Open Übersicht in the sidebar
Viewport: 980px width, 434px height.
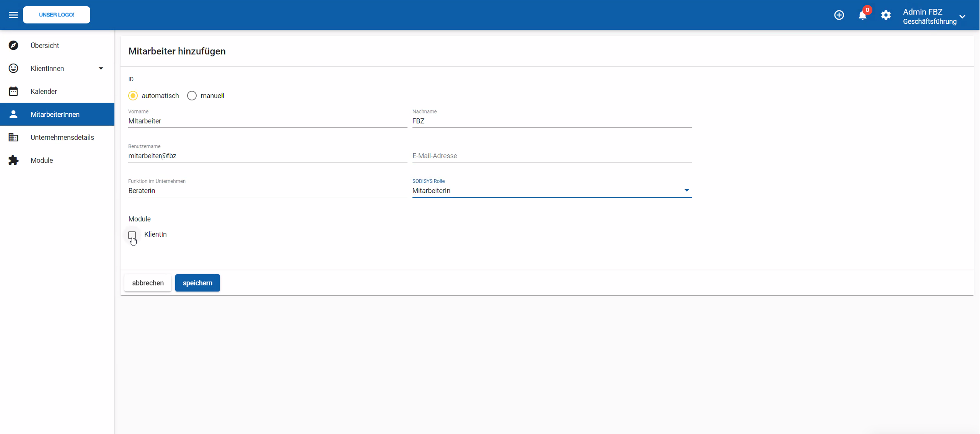coord(57,45)
